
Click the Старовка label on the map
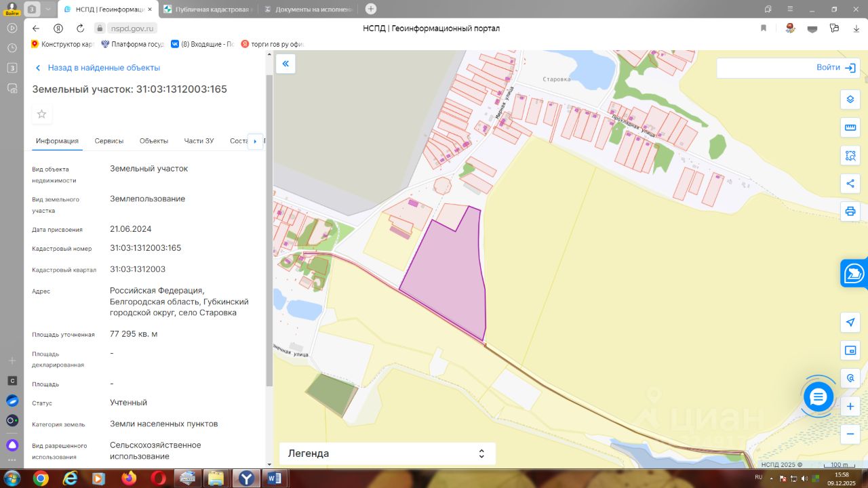coord(557,79)
